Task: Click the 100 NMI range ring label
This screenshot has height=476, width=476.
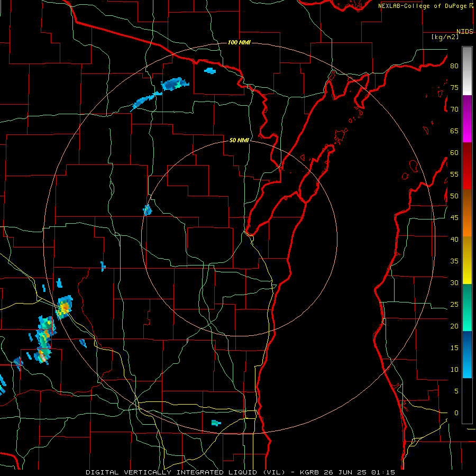Action: point(239,42)
